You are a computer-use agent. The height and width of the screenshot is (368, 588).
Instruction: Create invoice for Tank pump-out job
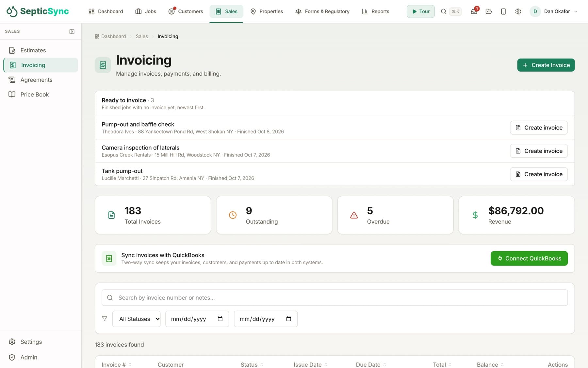click(539, 174)
